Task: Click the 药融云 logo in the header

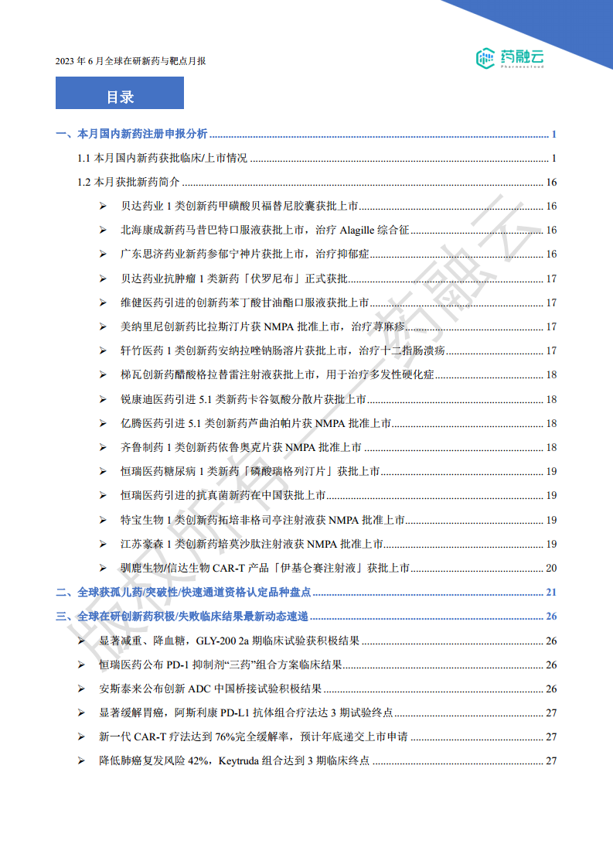Action: click(510, 57)
